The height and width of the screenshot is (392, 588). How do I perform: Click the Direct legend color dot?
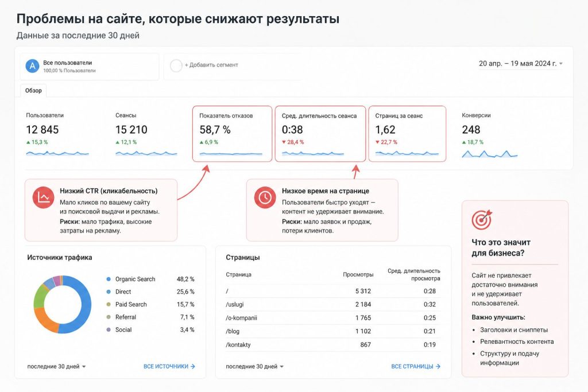point(109,292)
